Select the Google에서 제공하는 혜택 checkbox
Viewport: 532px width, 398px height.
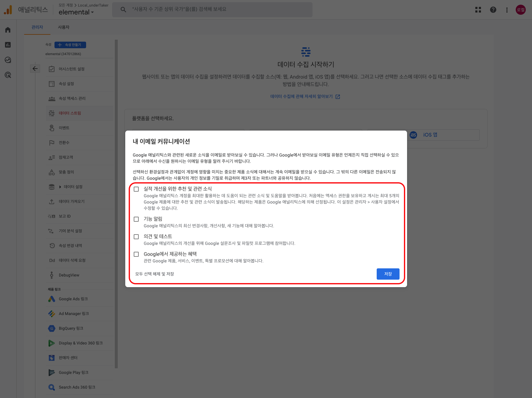pos(136,254)
